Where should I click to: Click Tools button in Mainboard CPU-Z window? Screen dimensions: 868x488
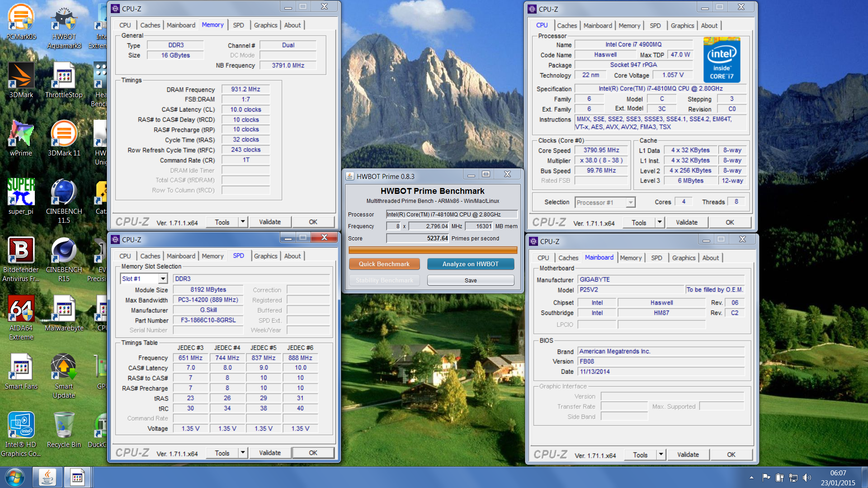point(640,455)
